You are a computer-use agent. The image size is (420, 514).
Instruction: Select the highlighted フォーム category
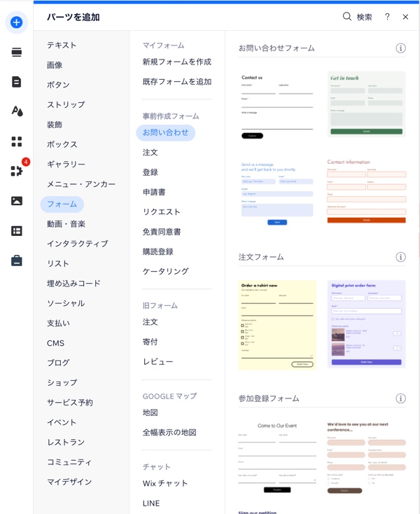point(62,204)
